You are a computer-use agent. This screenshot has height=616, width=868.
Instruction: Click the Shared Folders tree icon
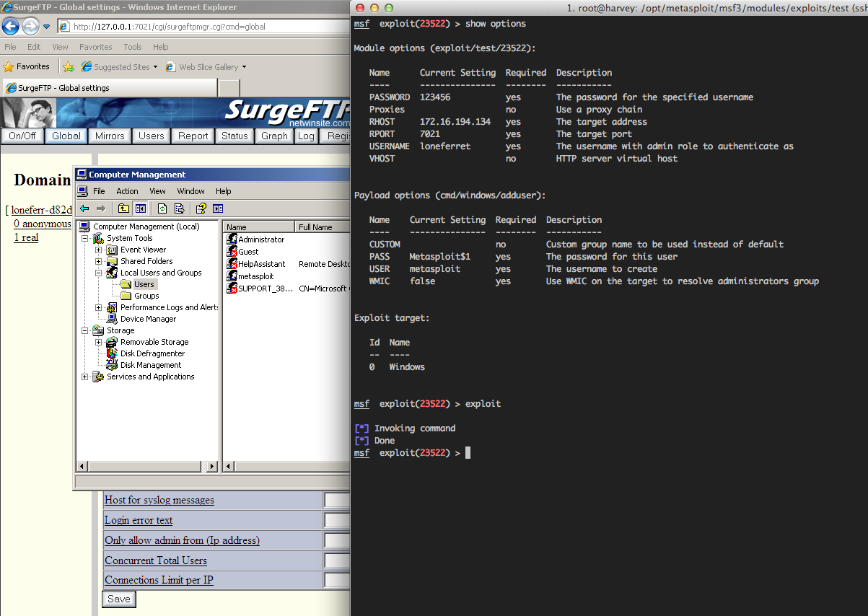113,261
